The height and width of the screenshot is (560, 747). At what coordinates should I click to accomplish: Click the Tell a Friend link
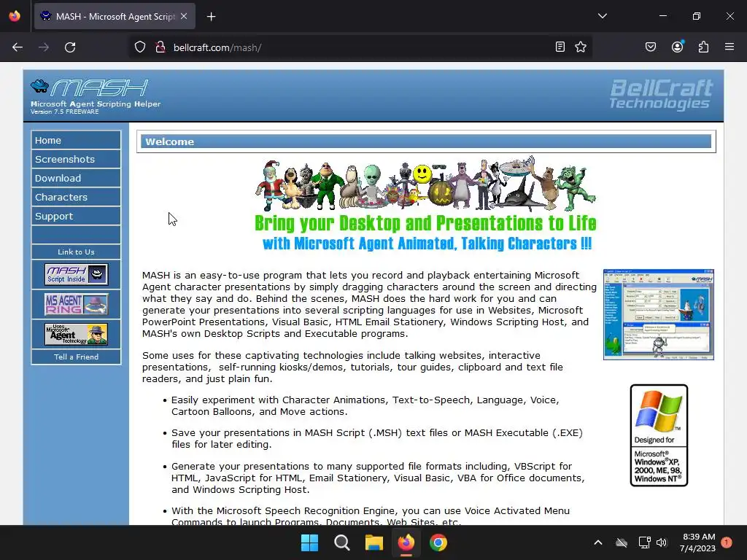[76, 357]
